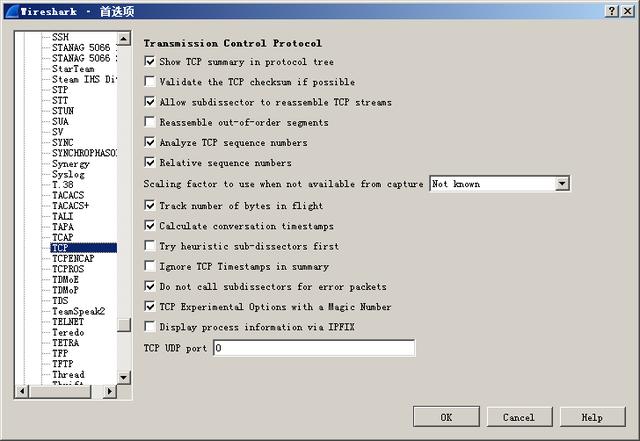
Task: Click horizontal scrollbar left arrow
Action: (22, 391)
